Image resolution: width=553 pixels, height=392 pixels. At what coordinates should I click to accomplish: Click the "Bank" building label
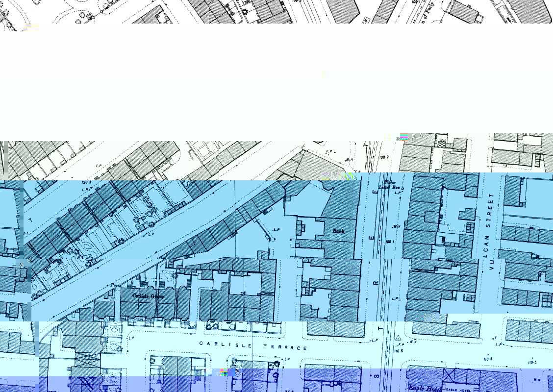[338, 231]
